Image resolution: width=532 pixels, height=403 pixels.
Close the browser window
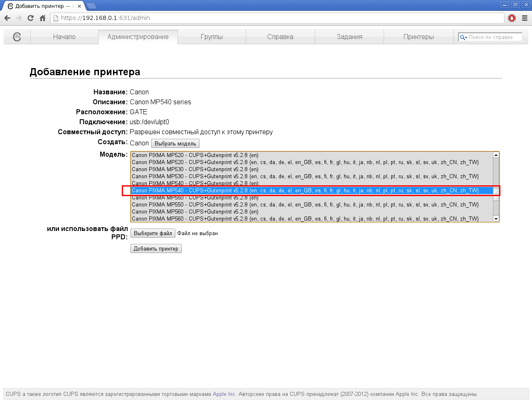coord(526,5)
